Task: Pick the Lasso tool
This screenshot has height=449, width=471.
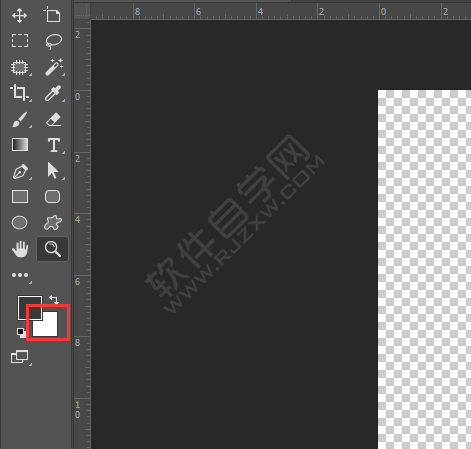Action: coord(53,41)
